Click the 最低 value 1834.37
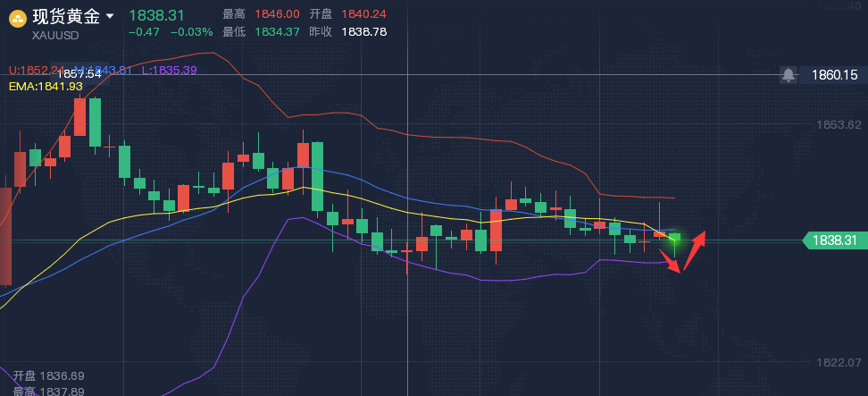Screen dimensions: 868x396 pyautogui.click(x=278, y=32)
